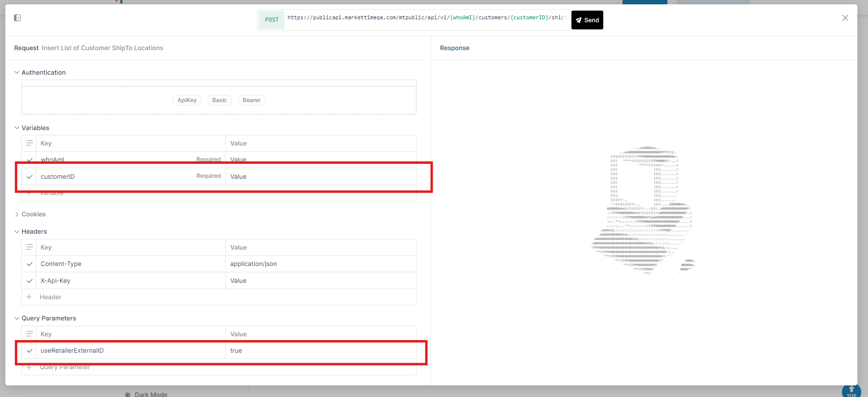Click the X-Api-Key Value field
This screenshot has width=868, height=397.
coord(321,281)
